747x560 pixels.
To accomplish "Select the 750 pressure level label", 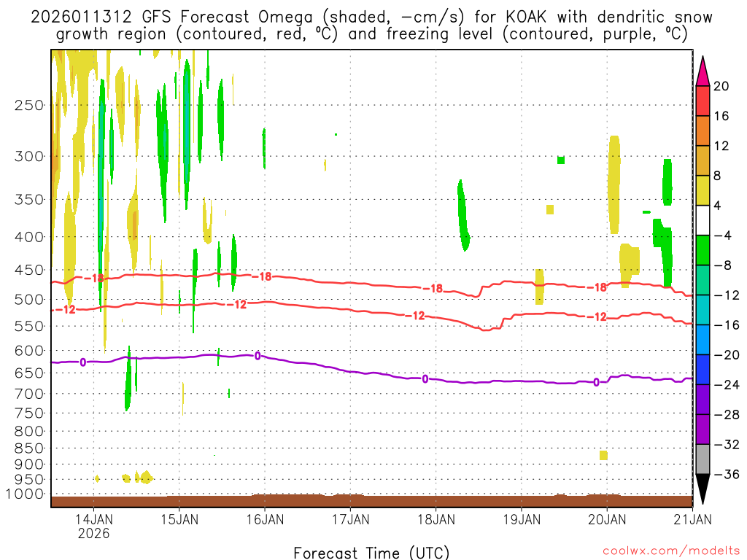I will [29, 413].
